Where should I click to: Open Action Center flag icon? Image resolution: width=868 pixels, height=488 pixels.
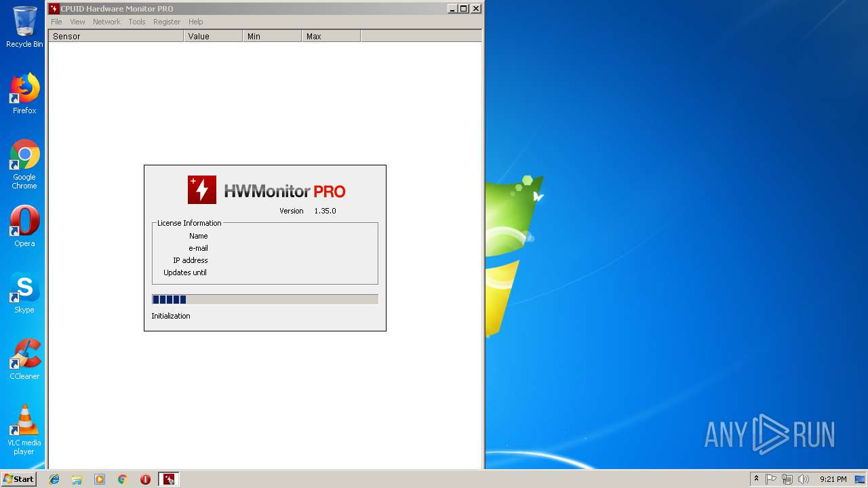pos(771,479)
